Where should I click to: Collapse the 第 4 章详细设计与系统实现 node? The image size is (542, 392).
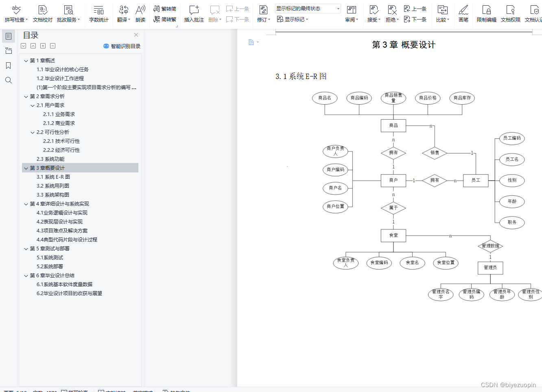click(x=26, y=204)
